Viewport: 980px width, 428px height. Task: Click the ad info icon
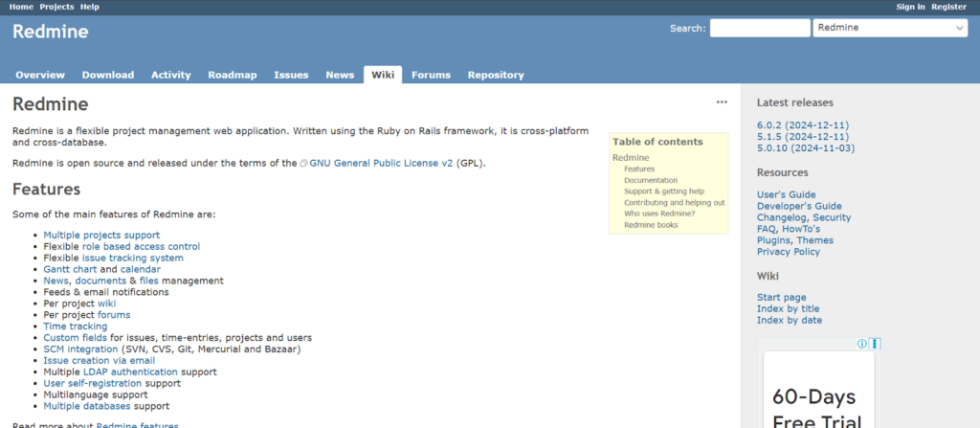point(862,344)
